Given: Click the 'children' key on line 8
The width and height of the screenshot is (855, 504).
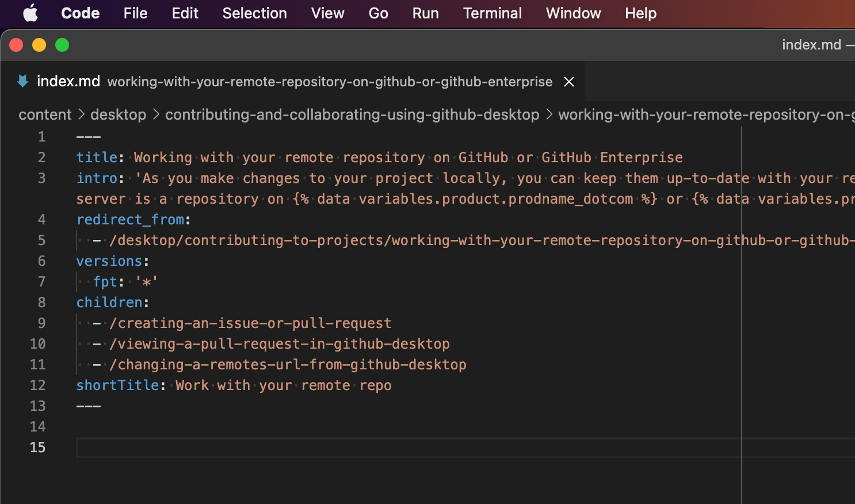Looking at the screenshot, I should pos(109,303).
